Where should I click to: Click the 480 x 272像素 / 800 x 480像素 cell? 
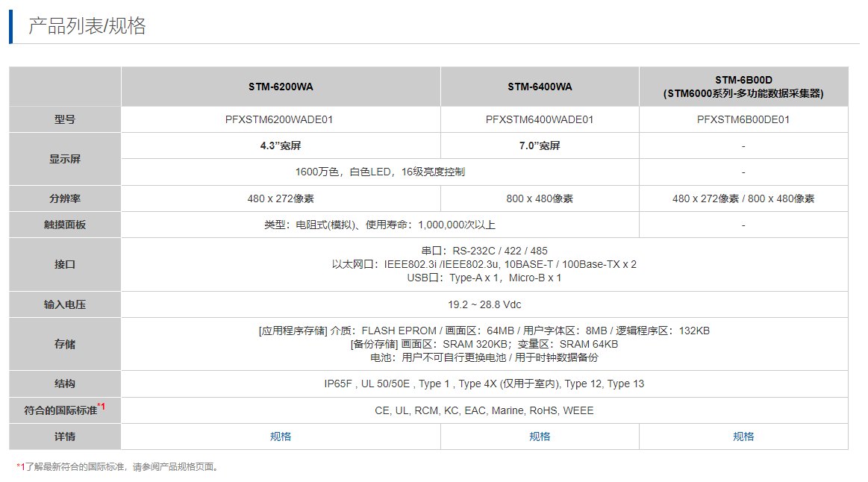pyautogui.click(x=743, y=198)
